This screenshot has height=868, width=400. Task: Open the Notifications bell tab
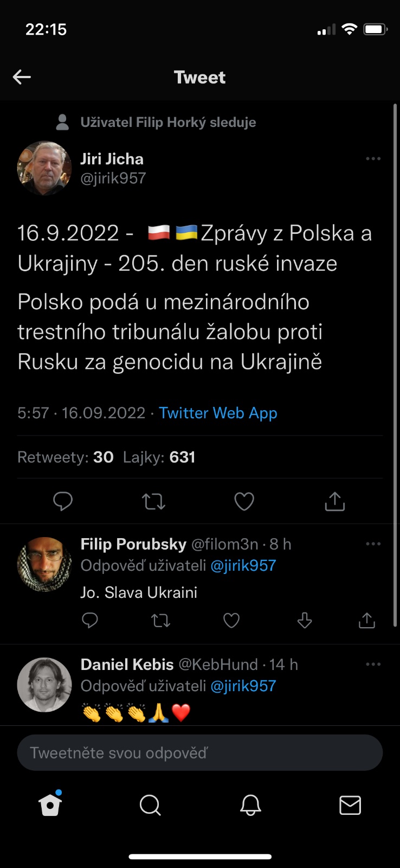[x=250, y=805]
